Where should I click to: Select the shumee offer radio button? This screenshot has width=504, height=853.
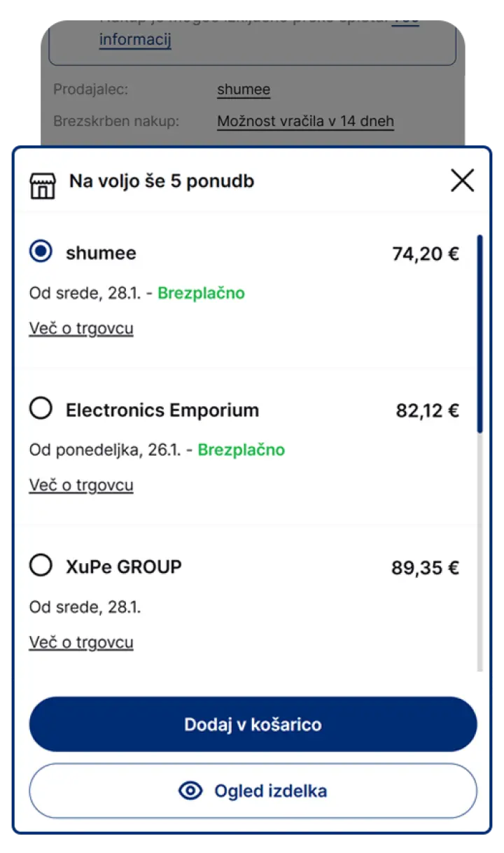(x=41, y=251)
